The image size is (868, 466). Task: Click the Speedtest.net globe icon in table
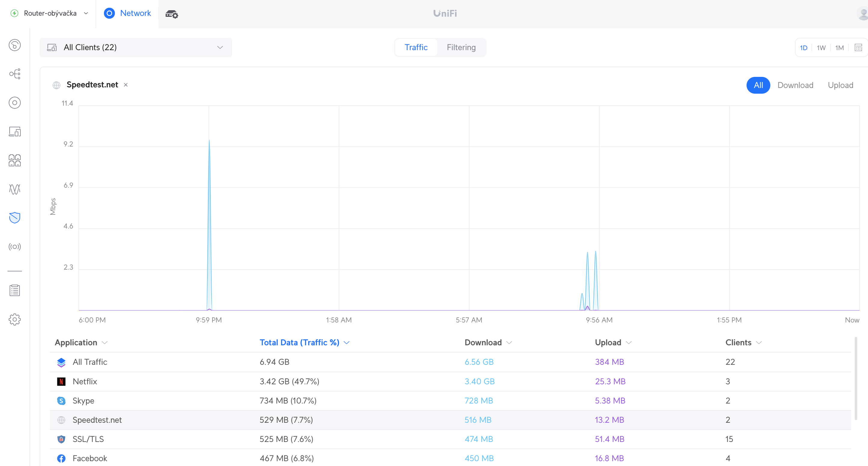61,420
